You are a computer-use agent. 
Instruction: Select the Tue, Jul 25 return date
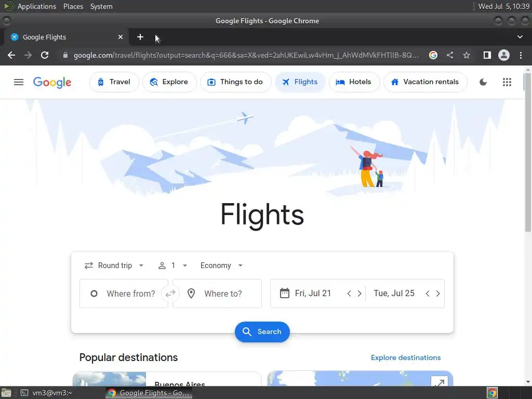(394, 293)
